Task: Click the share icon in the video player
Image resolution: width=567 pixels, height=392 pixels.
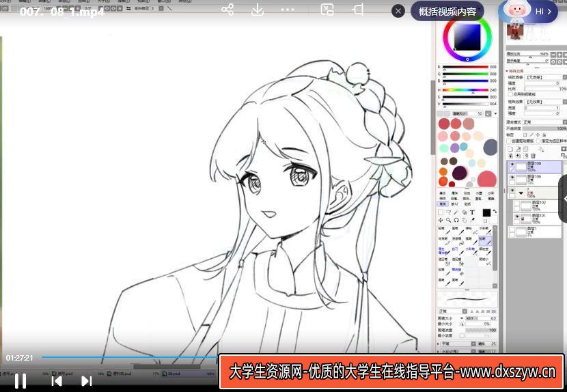Action: pos(227,10)
